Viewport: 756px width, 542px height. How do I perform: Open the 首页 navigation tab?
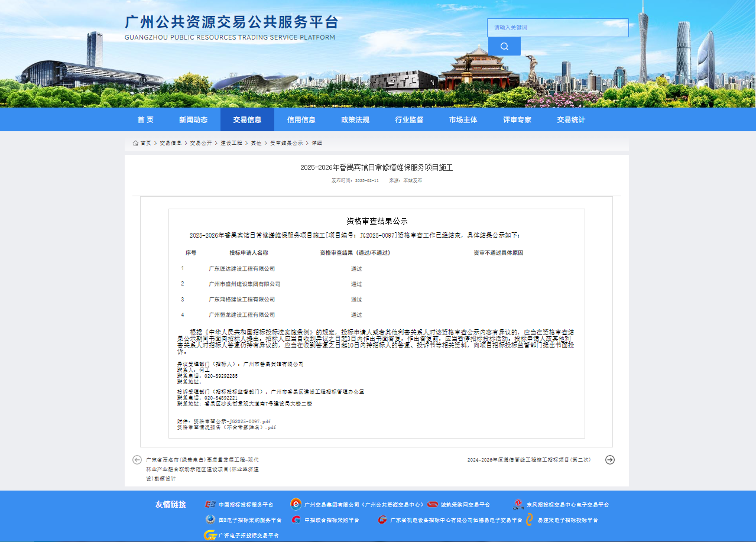click(145, 120)
